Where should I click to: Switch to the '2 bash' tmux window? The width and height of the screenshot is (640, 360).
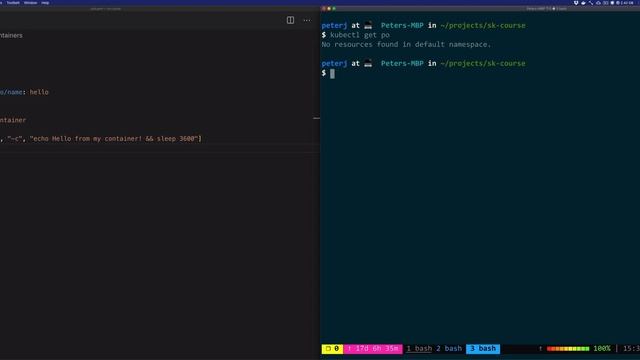point(449,349)
